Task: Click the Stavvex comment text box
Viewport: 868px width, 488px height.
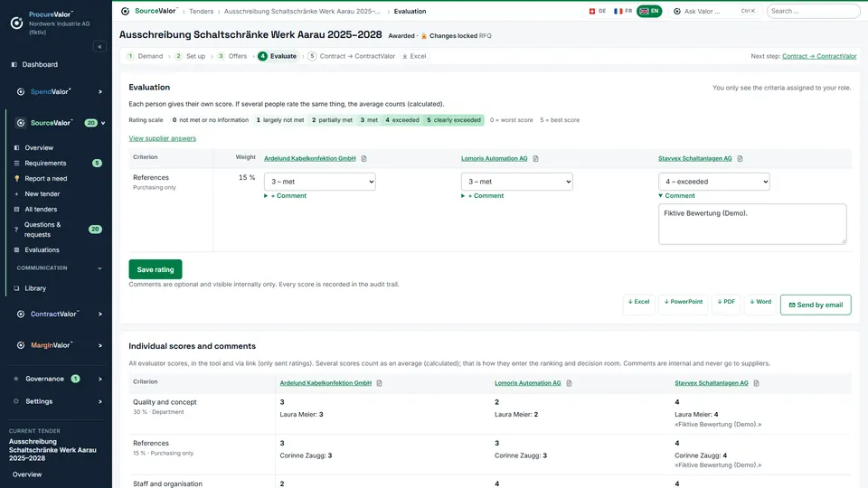Action: [x=752, y=224]
